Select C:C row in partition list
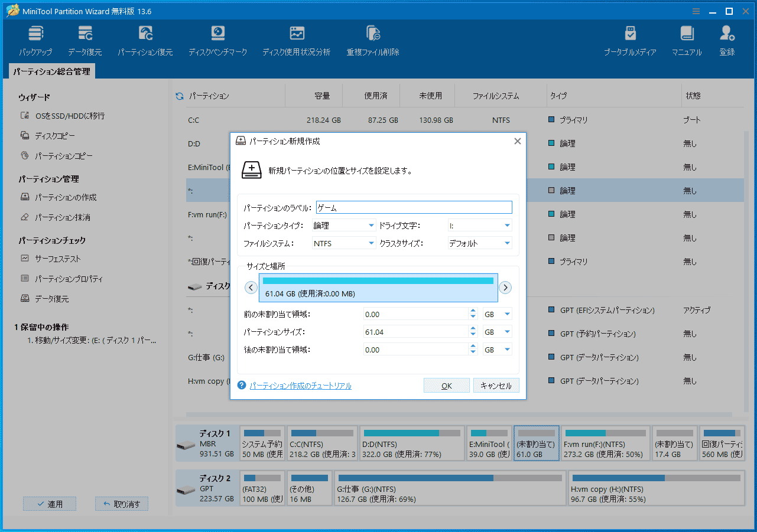757x532 pixels. click(464, 120)
